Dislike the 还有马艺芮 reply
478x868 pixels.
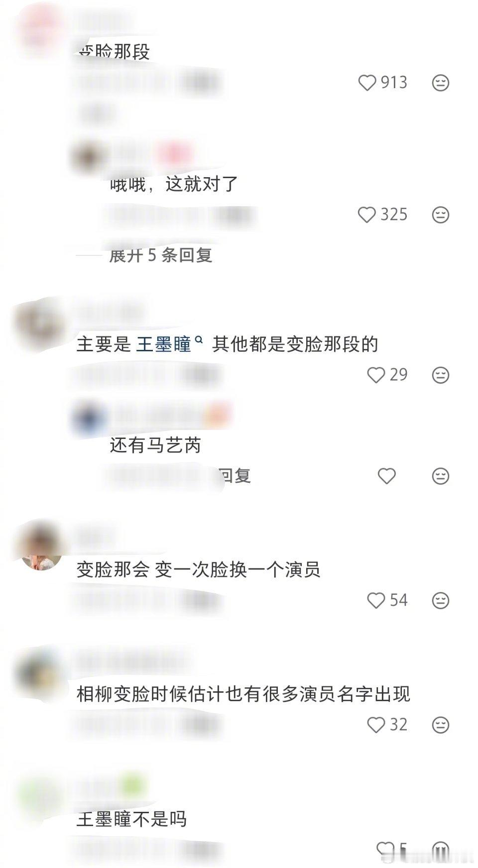coord(440,476)
